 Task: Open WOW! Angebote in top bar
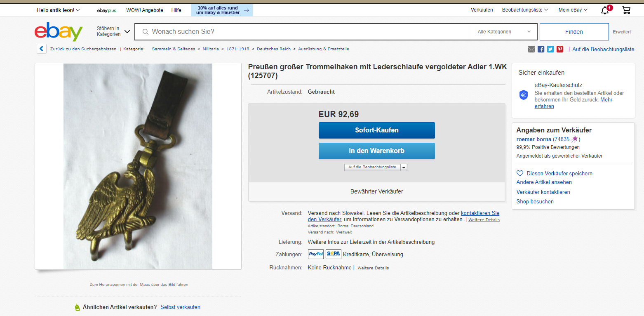point(145,10)
